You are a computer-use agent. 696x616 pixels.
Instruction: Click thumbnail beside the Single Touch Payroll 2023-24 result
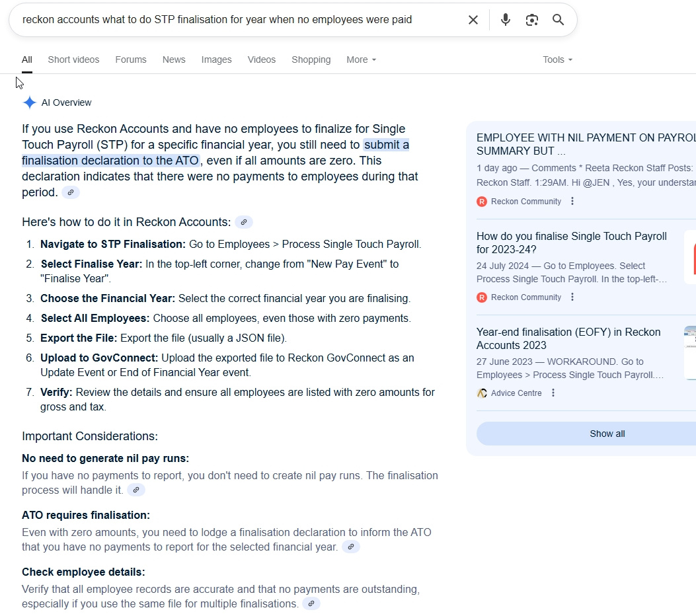[x=690, y=257]
